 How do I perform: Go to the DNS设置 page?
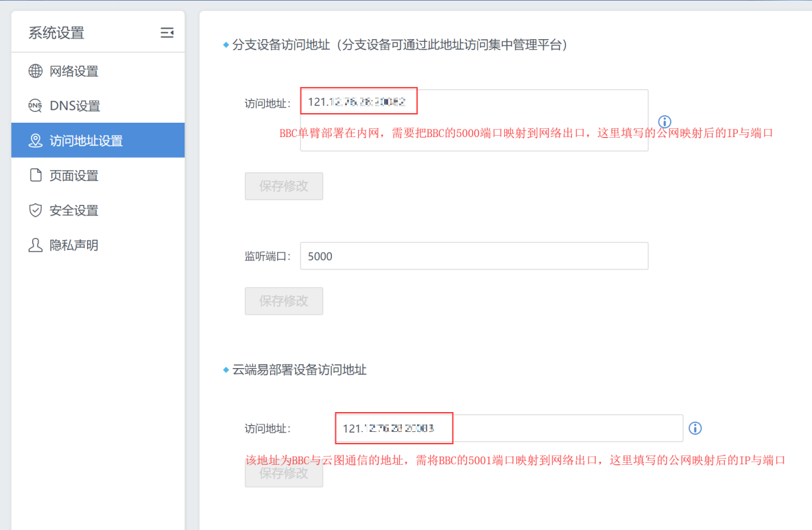(74, 106)
